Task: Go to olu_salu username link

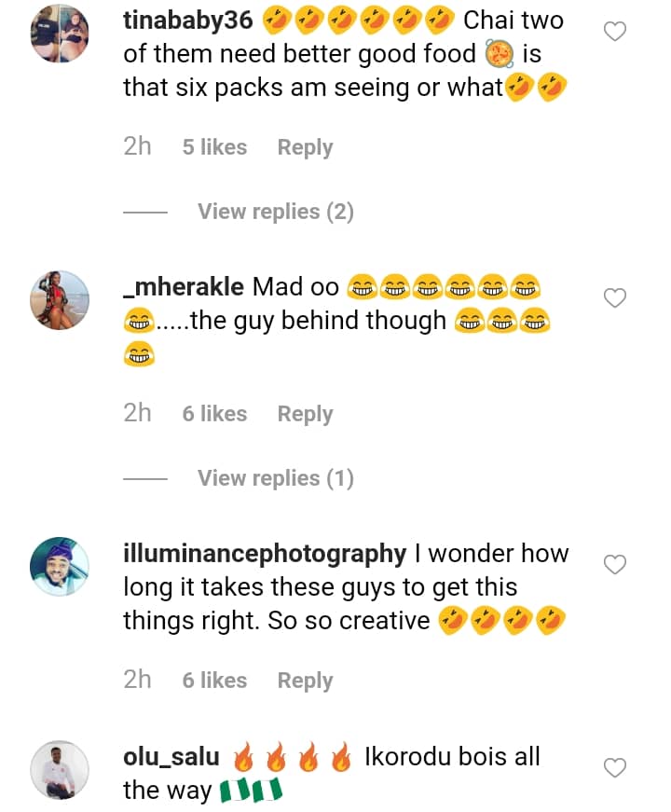Action: tap(171, 756)
